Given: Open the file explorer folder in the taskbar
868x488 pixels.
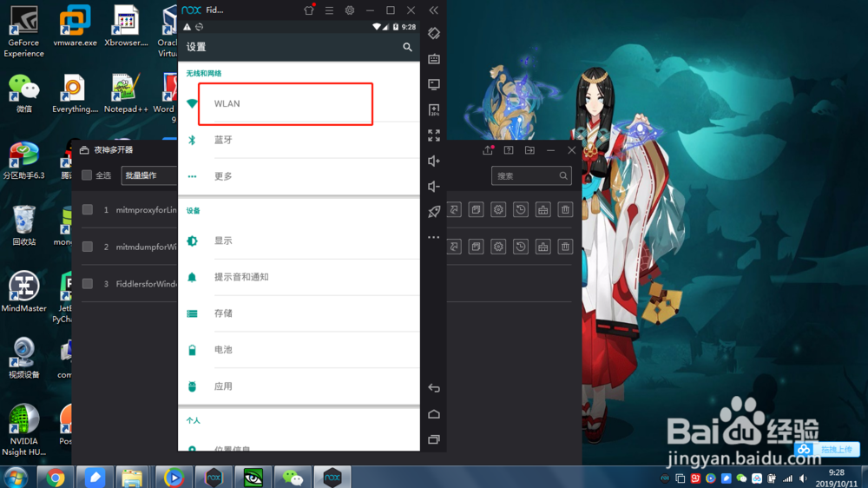Looking at the screenshot, I should tap(132, 478).
